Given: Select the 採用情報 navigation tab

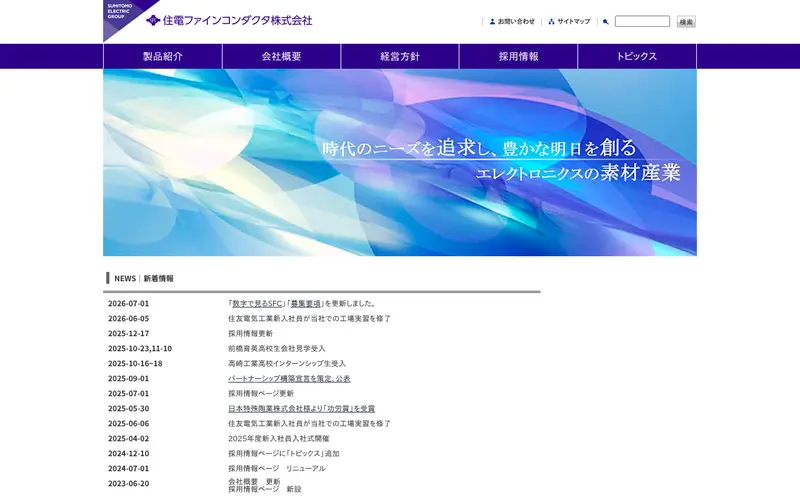Looking at the screenshot, I should (518, 56).
